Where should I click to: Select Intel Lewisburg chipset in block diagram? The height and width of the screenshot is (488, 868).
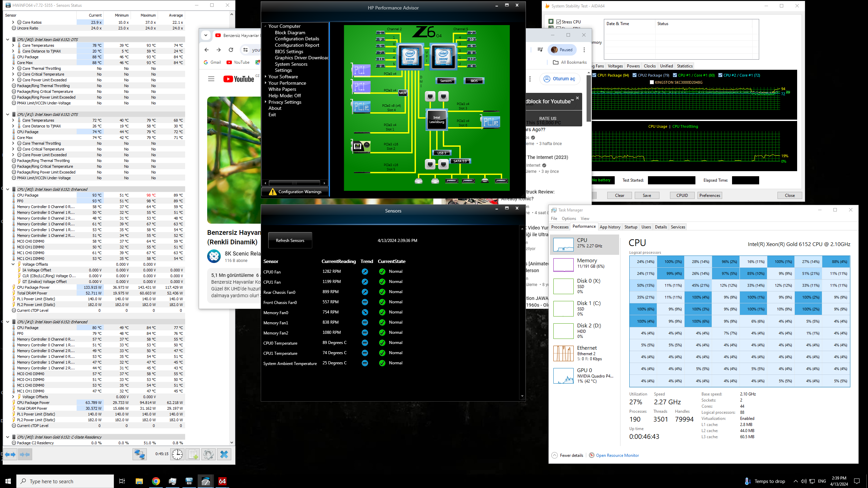[x=437, y=120]
